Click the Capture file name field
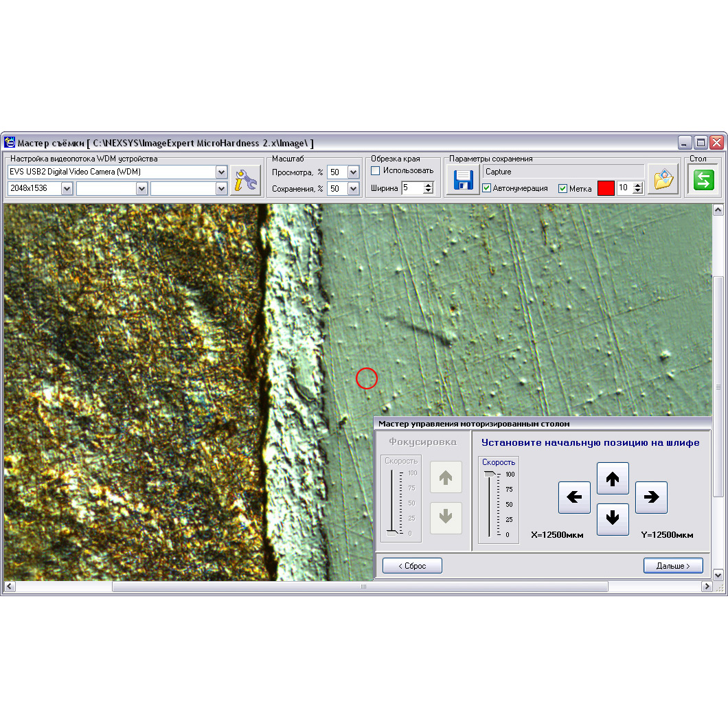Viewport: 728px width, 728px height. pyautogui.click(x=563, y=171)
